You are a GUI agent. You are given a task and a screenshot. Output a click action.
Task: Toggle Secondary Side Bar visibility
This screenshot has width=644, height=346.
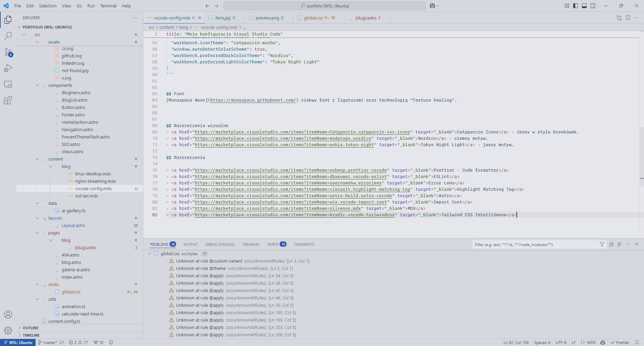(593, 6)
